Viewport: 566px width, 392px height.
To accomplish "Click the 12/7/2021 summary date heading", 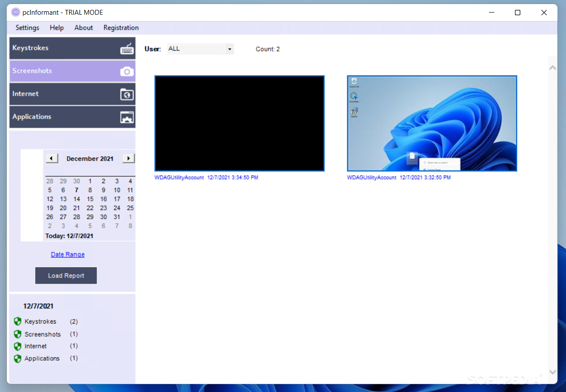I will 39,306.
